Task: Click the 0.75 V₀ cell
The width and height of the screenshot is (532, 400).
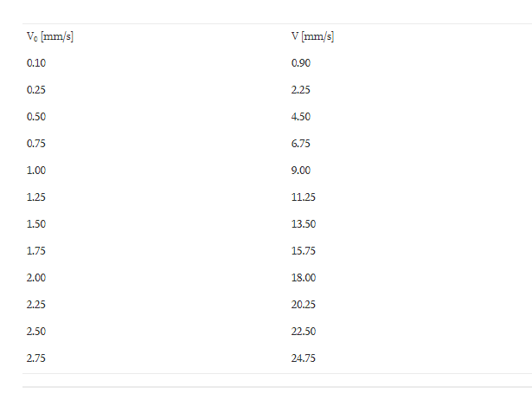Action: pos(36,144)
